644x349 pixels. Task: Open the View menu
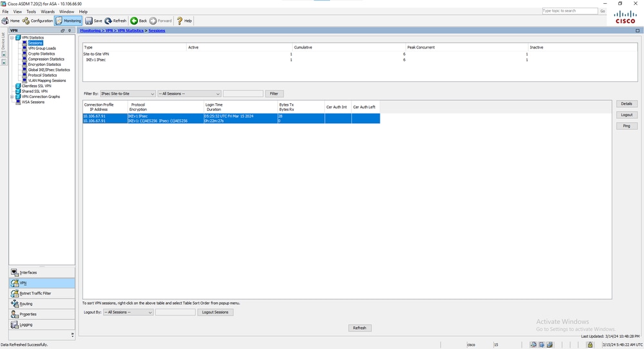17,12
